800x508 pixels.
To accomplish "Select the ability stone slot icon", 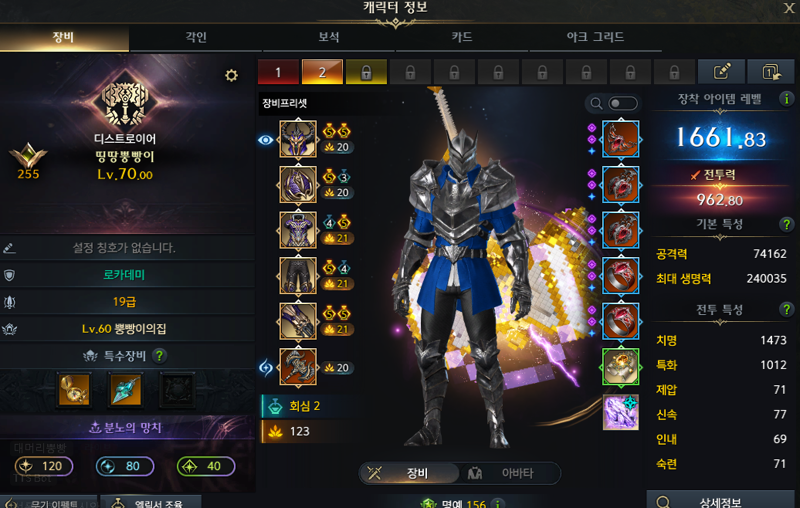I will coord(620,367).
